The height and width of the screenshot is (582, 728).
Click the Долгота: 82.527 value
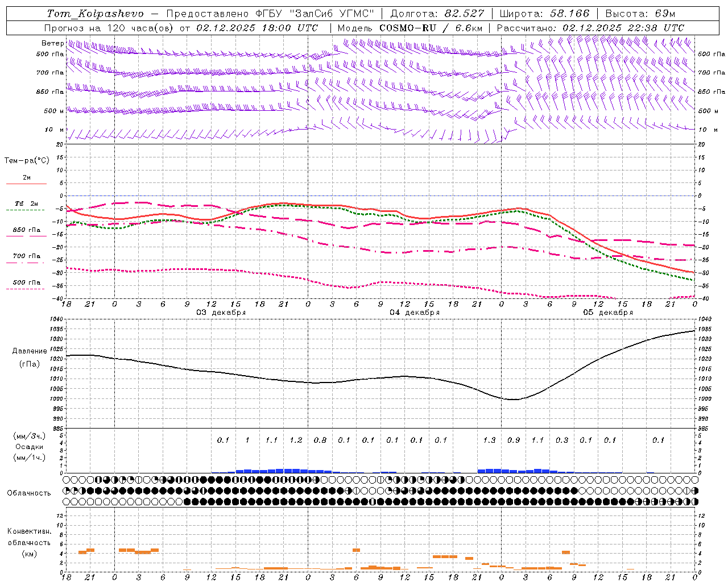437,14
